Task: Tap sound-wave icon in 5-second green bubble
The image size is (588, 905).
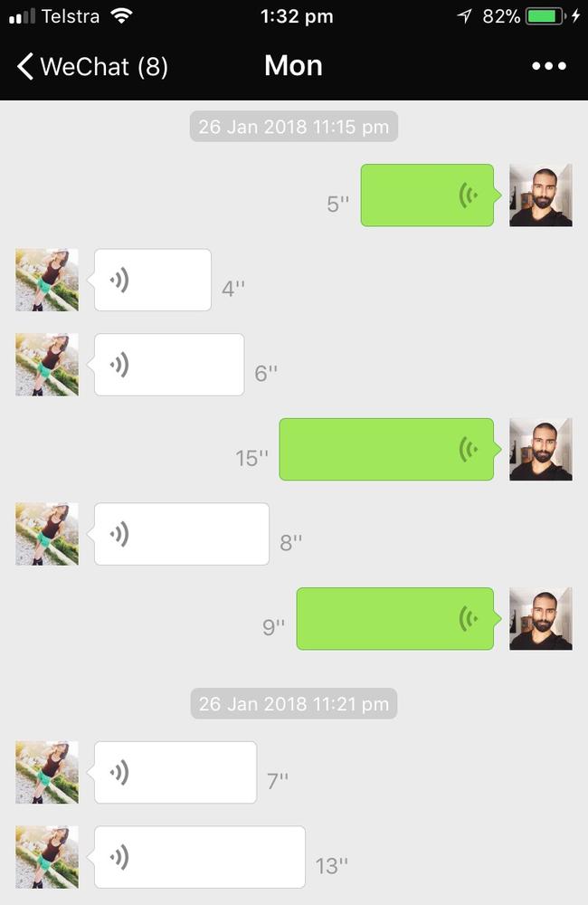Action: coord(468,195)
